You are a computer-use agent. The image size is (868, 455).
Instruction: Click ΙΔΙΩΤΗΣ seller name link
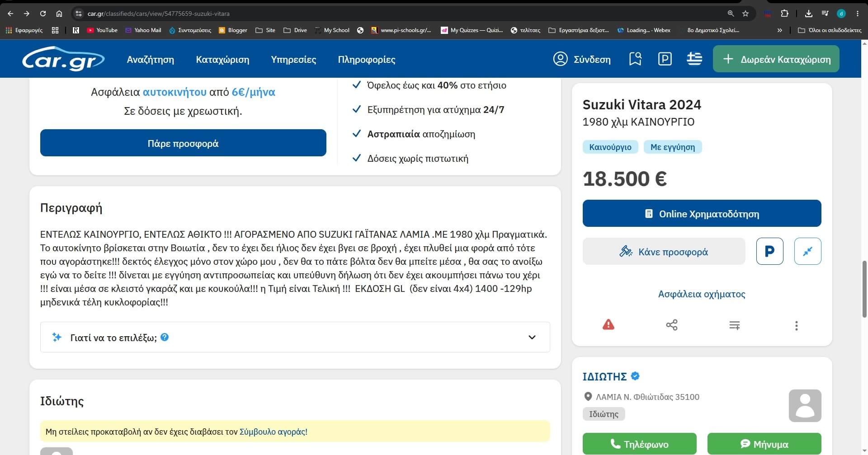click(604, 376)
